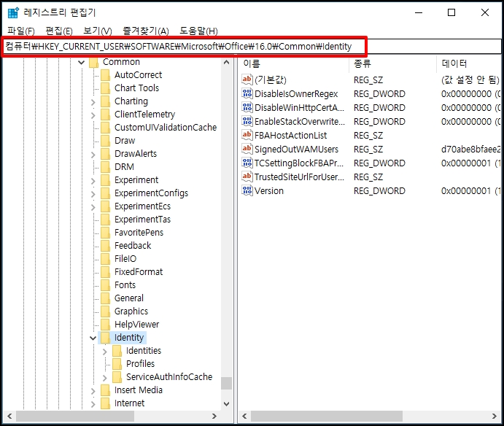Click the Version DWORD value icon

(x=247, y=190)
